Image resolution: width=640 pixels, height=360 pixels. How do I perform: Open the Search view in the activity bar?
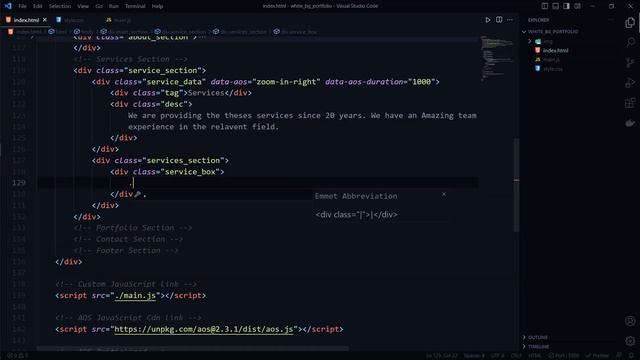(630, 42)
